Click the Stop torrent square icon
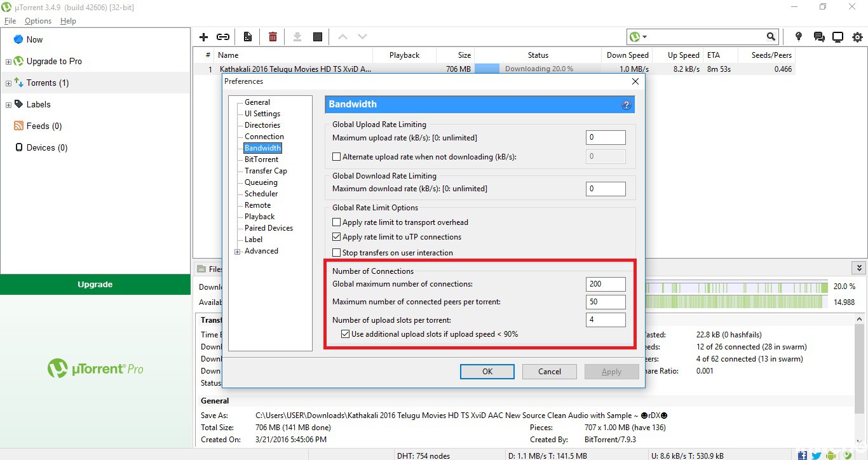Screen dimensions: 868x460 coord(318,37)
